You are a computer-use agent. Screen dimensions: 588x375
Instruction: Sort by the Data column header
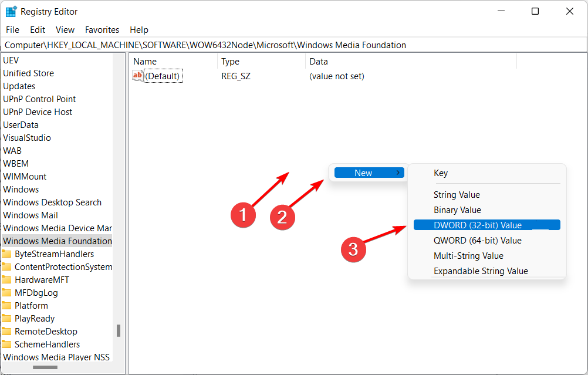(411, 62)
